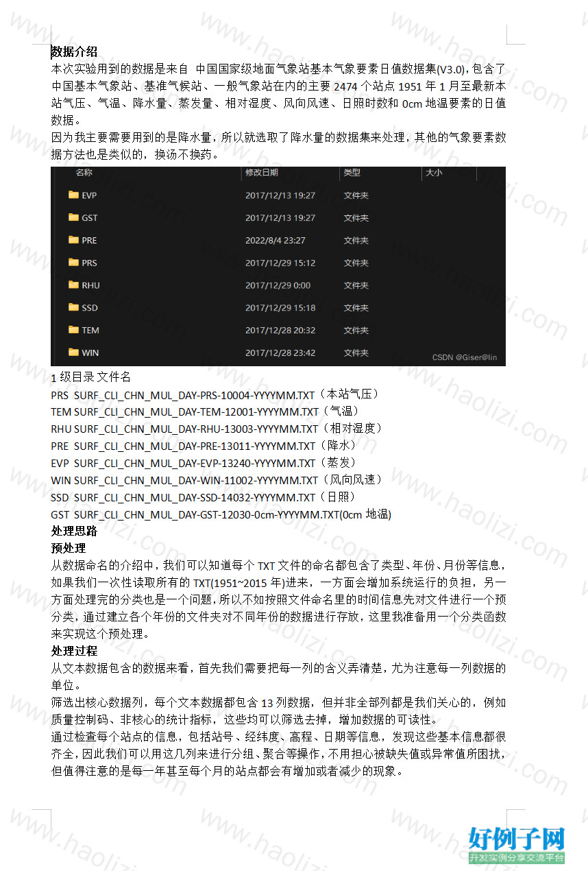Image resolution: width=588 pixels, height=871 pixels.
Task: Click the TEM-12001 file name line
Action: click(206, 411)
